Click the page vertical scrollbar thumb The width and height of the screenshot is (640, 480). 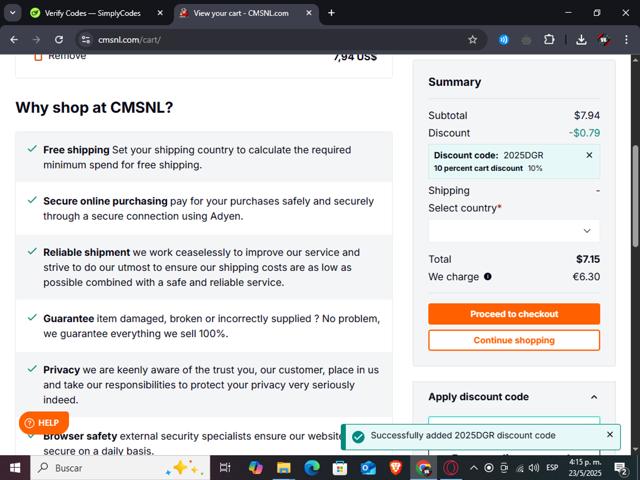635,196
